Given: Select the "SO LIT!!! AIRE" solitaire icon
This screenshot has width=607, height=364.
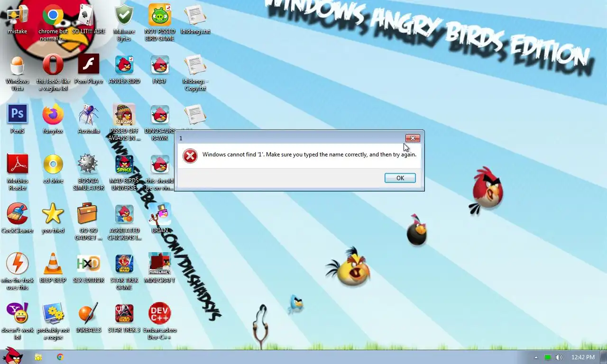Looking at the screenshot, I should (x=89, y=19).
